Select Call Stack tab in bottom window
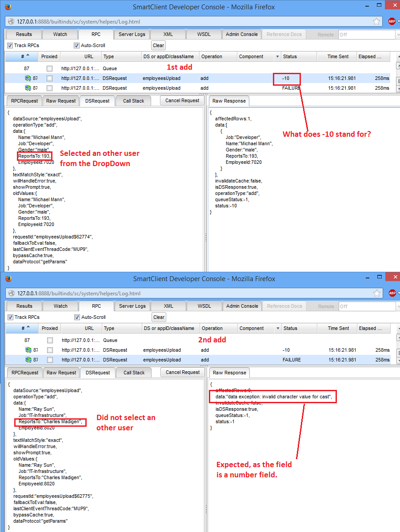 (134, 373)
